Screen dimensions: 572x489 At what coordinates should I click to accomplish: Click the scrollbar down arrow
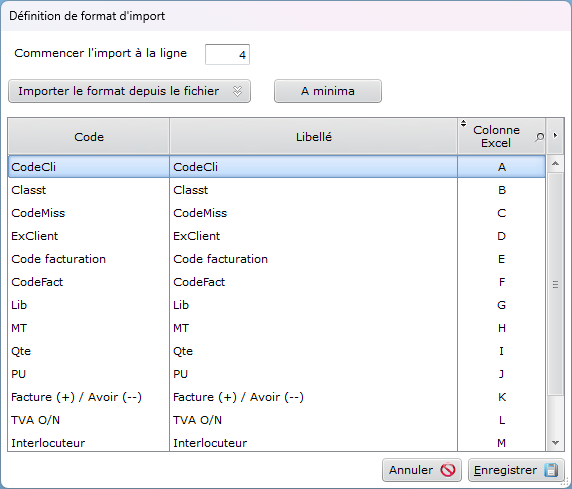(x=555, y=443)
